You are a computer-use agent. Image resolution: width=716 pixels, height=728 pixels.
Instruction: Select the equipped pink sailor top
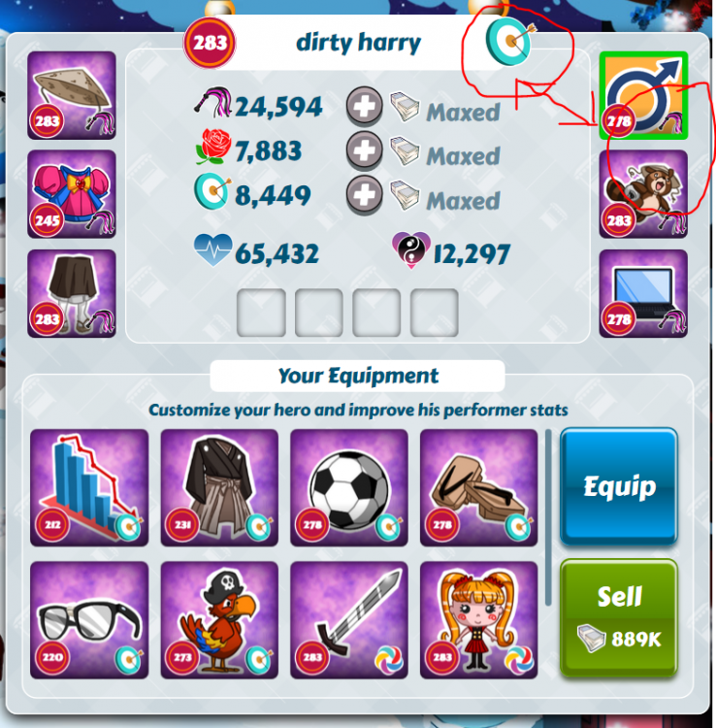tap(72, 194)
